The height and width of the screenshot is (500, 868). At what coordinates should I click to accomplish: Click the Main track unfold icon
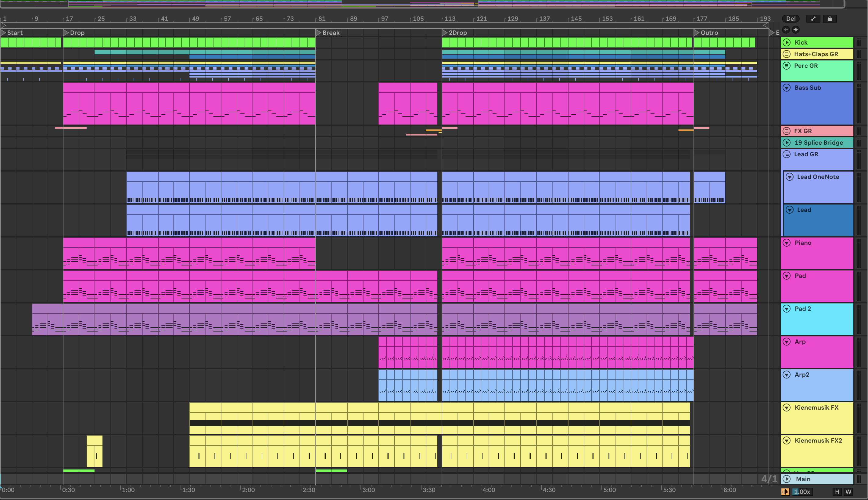pyautogui.click(x=787, y=479)
